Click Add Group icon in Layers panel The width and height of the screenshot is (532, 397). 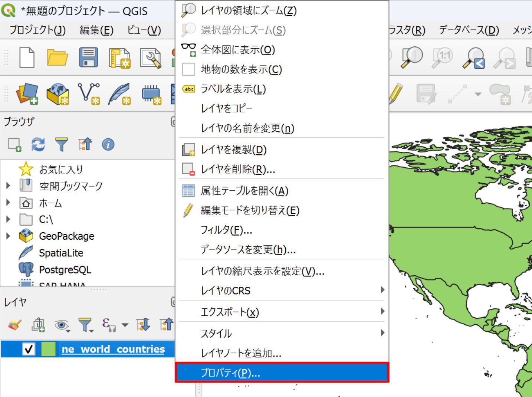tap(38, 325)
